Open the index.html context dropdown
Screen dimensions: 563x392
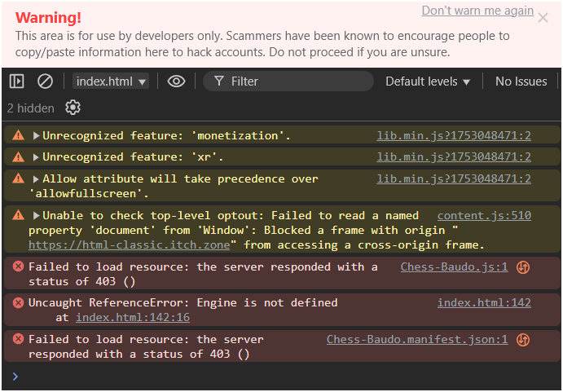click(x=112, y=81)
